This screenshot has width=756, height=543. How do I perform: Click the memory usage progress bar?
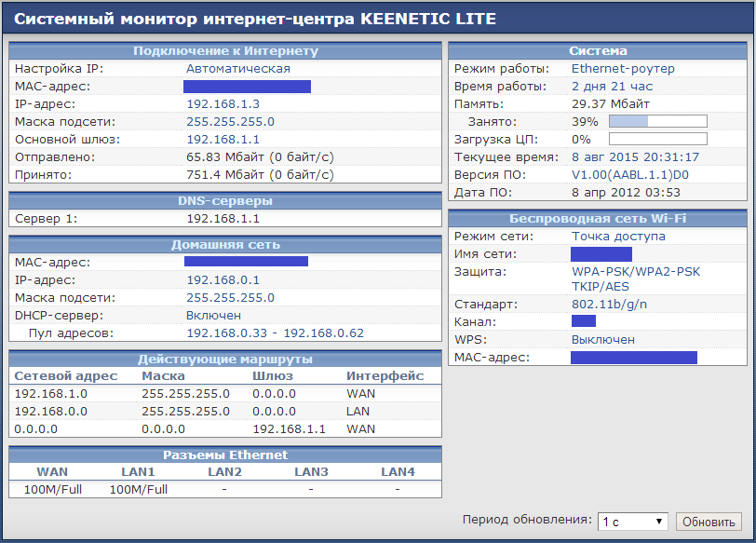(657, 121)
